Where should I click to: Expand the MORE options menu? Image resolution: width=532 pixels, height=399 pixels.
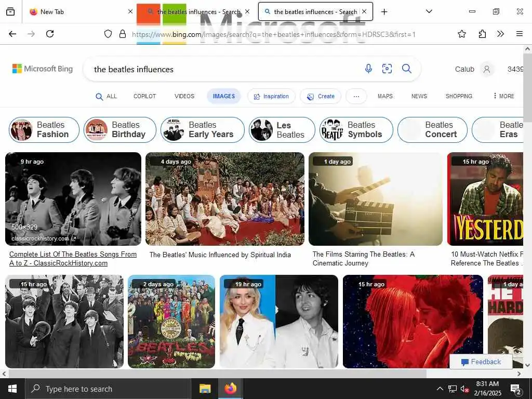pos(503,96)
